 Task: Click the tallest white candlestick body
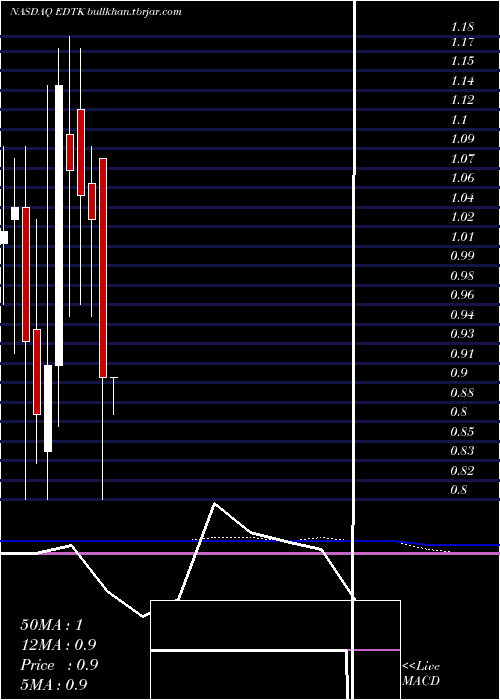pos(59,225)
